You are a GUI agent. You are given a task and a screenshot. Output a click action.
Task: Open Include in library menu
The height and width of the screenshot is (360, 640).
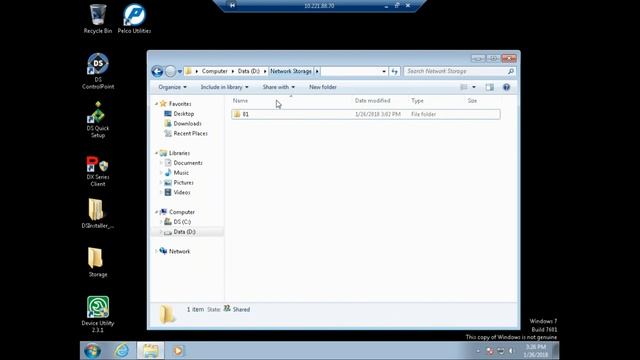[x=224, y=87]
